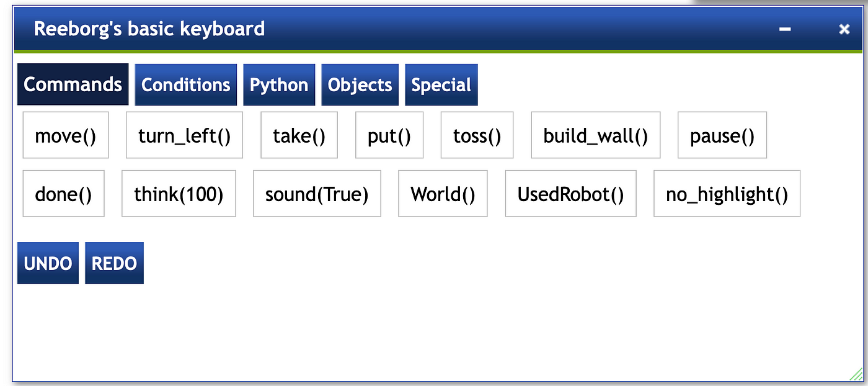Add the take() command
This screenshot has height=386, width=868.
click(x=299, y=135)
